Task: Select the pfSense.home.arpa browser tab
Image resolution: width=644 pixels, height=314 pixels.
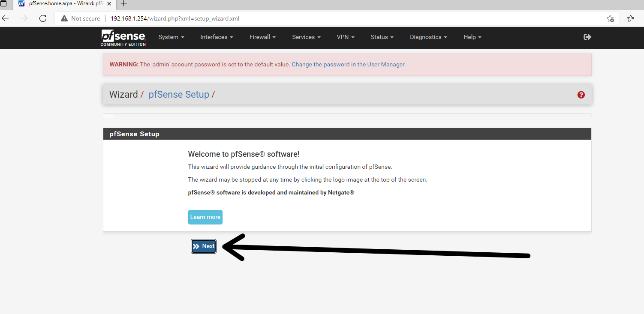Action: [66, 3]
